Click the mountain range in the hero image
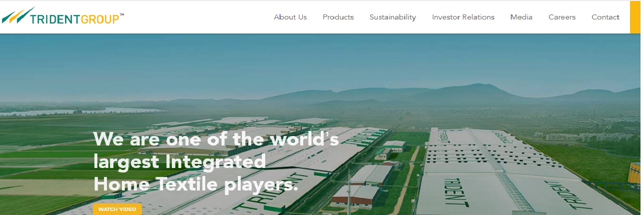Screen dimensions: 644x215 coord(450,95)
